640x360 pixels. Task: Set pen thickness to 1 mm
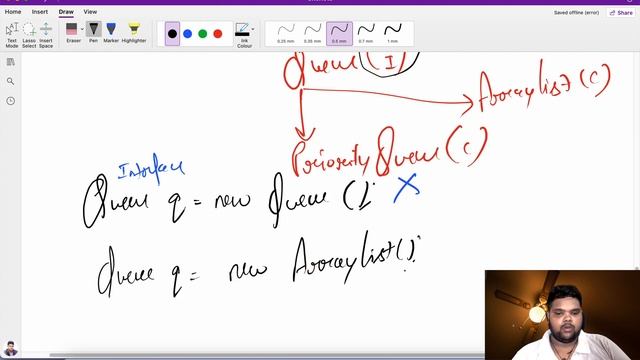click(x=392, y=33)
